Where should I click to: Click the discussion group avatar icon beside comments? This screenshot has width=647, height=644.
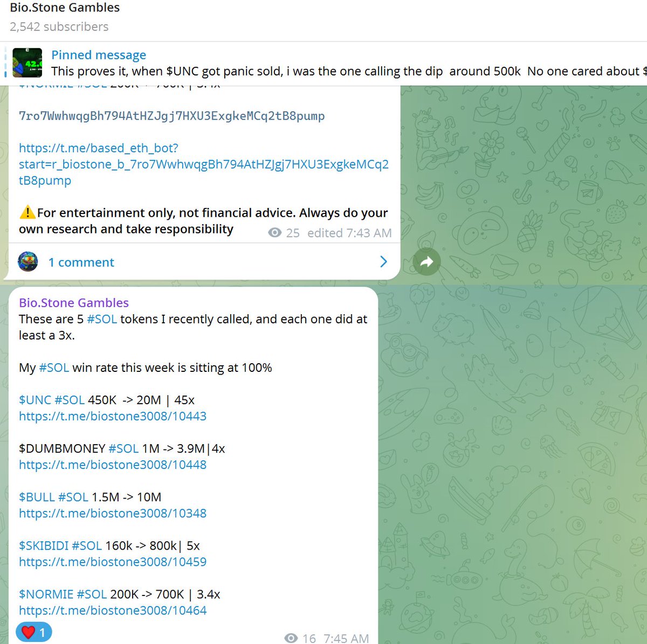click(x=27, y=261)
